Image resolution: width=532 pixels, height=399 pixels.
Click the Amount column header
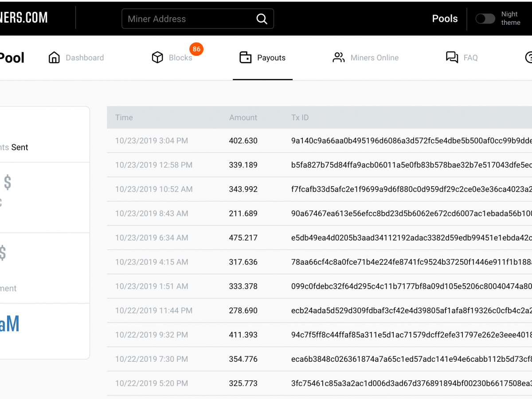[x=243, y=117]
